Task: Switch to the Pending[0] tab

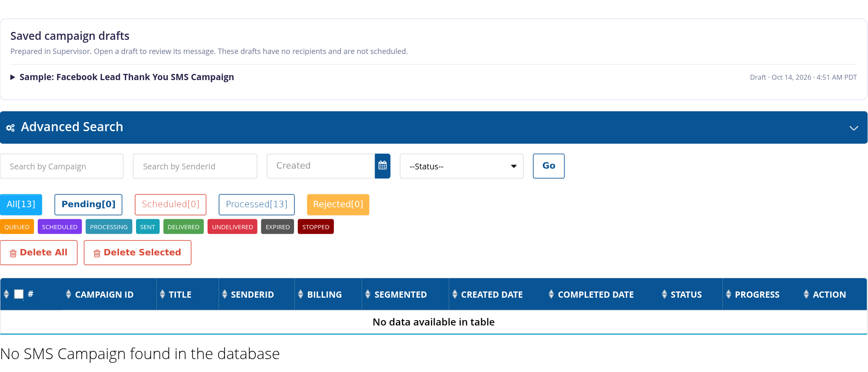Action: (88, 204)
